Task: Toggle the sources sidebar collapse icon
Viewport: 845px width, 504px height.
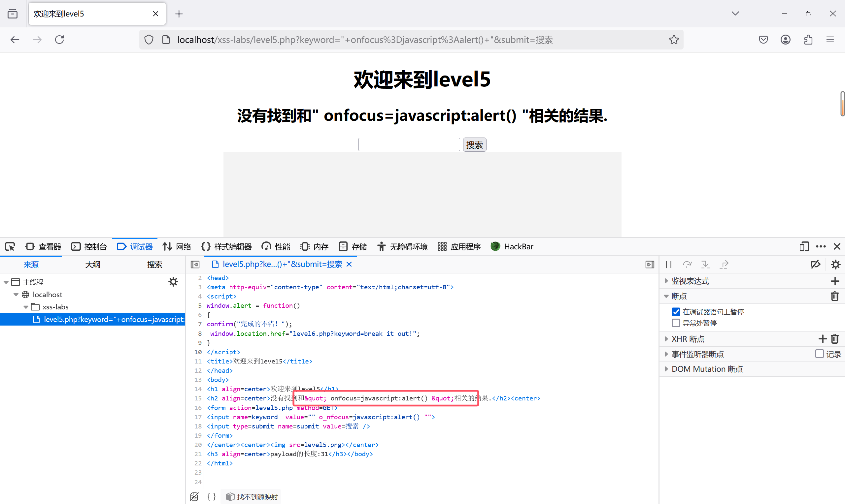Action: 195,265
